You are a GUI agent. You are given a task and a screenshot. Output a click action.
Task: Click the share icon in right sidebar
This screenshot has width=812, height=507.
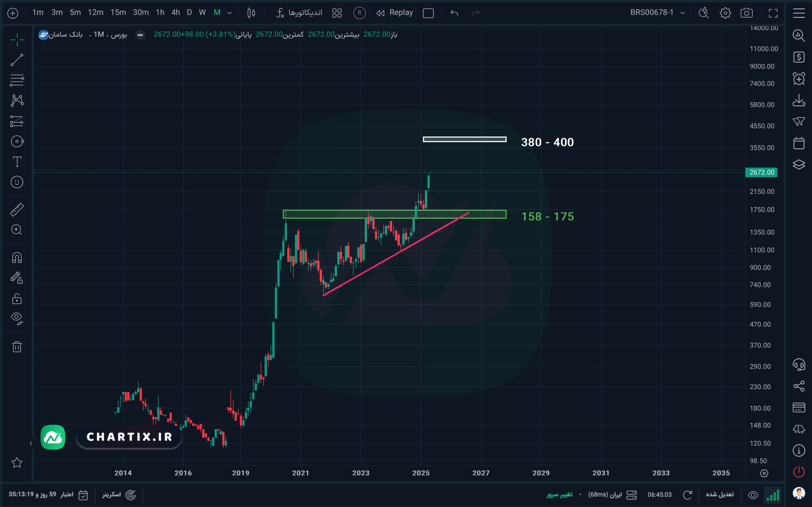799,386
